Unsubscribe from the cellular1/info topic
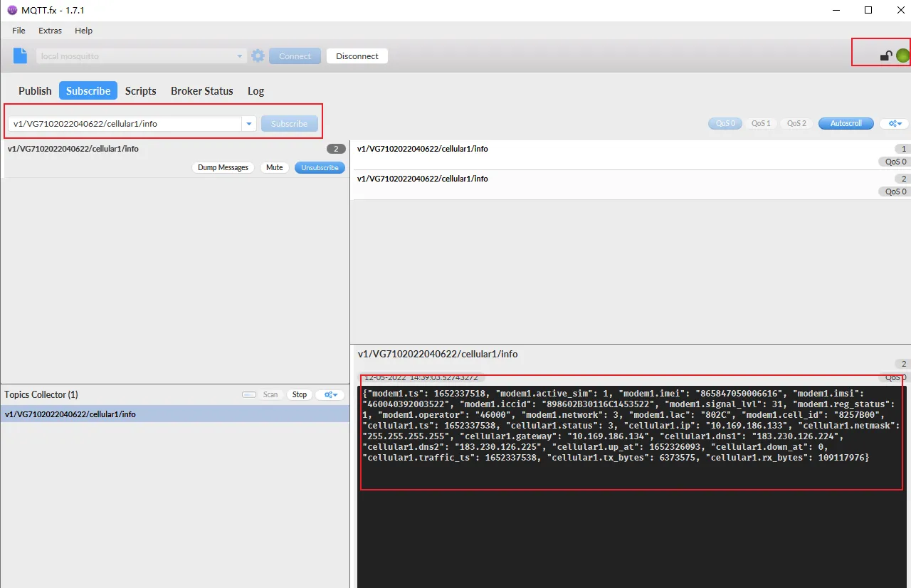 [320, 168]
